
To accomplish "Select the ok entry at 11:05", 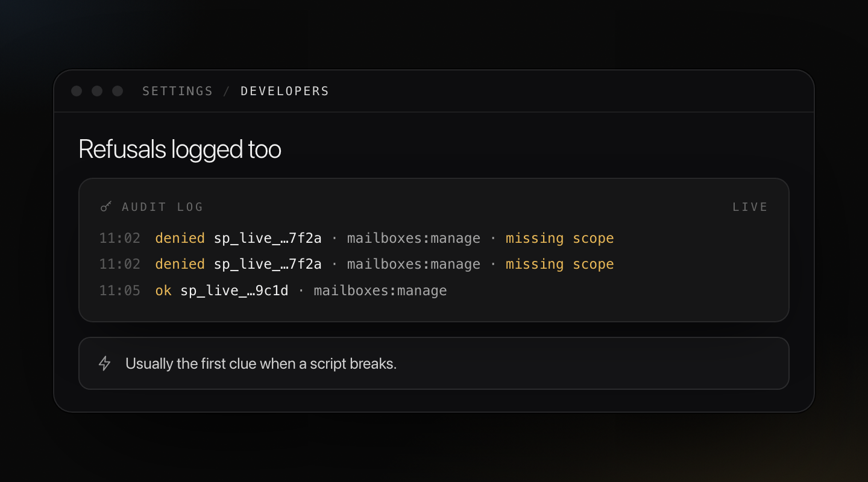I will point(273,290).
